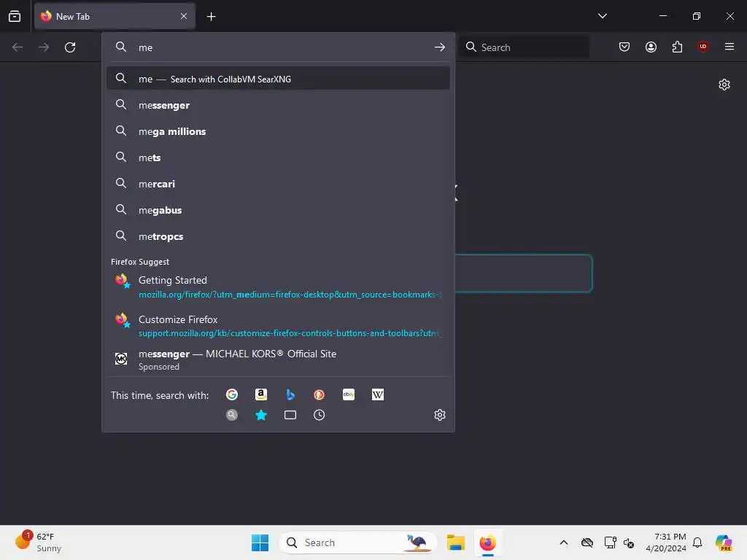
Task: Open weather widget showing 62°F Sunny
Action: tap(39, 542)
